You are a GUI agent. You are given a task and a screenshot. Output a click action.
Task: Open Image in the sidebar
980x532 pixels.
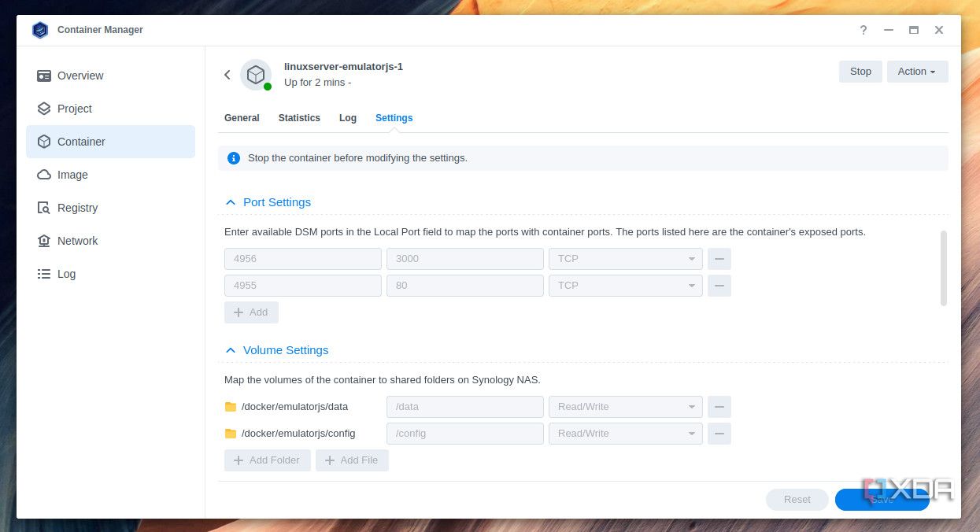pos(110,175)
